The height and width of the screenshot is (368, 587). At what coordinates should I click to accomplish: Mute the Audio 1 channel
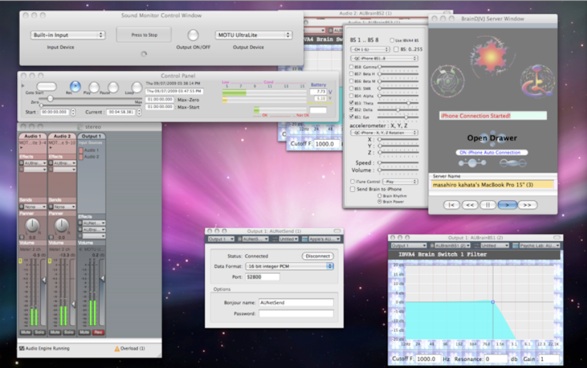click(25, 332)
